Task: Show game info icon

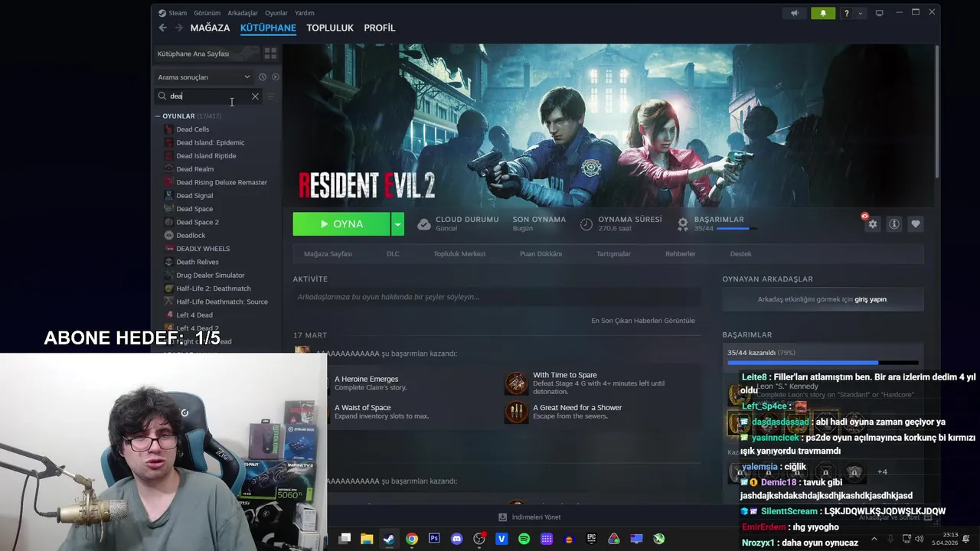Action: [893, 224]
